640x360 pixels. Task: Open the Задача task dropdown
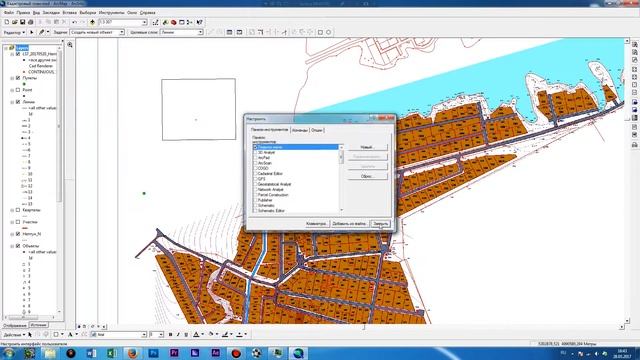pyautogui.click(x=122, y=32)
